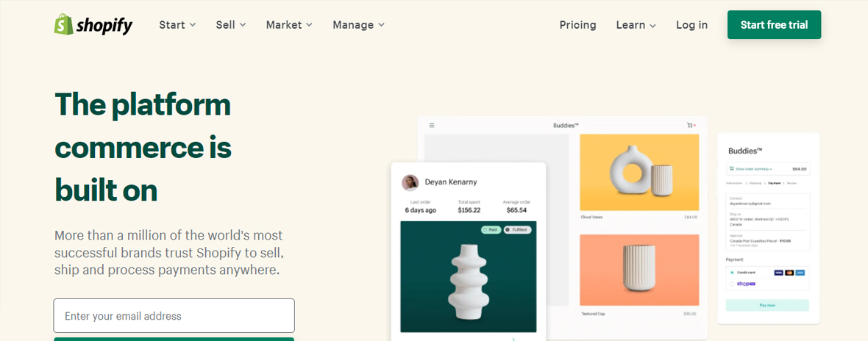Screen dimensions: 868x341
Task: Expand the Sell navigation dropdown
Action: [x=231, y=25]
